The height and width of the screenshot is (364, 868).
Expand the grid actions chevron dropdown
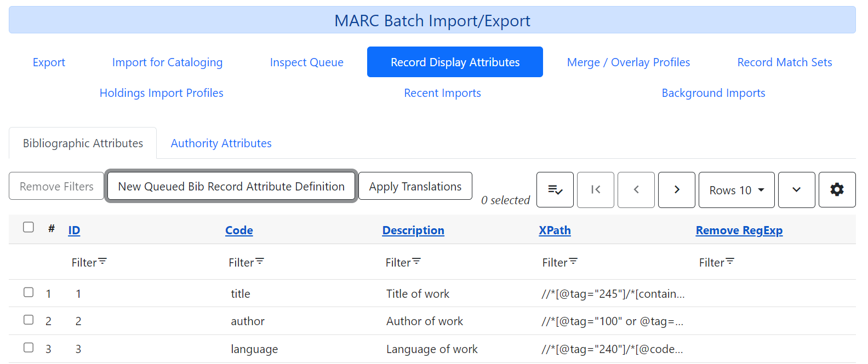(797, 190)
